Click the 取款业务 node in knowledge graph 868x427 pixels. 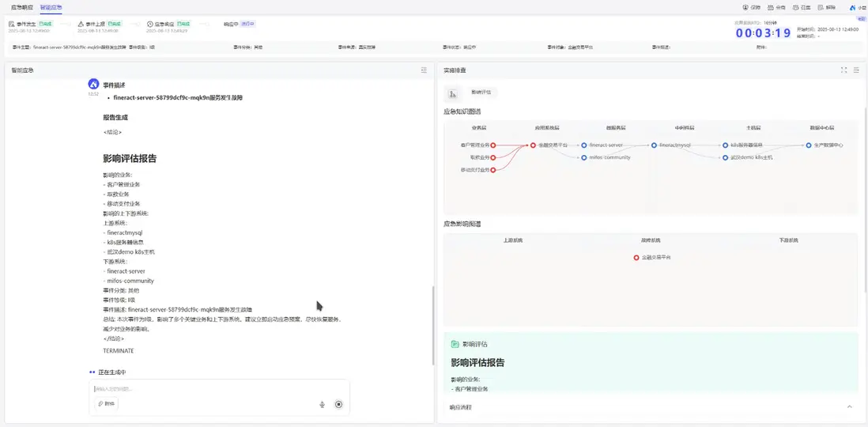(492, 158)
